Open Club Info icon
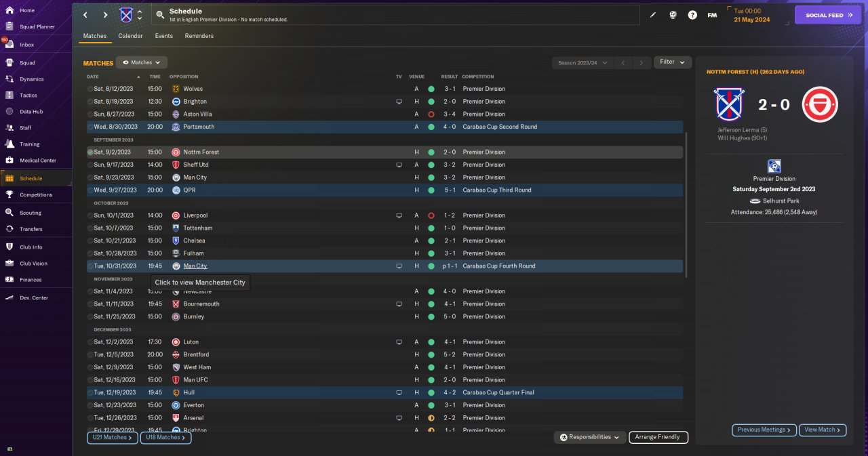Image resolution: width=868 pixels, height=456 pixels. click(x=9, y=247)
